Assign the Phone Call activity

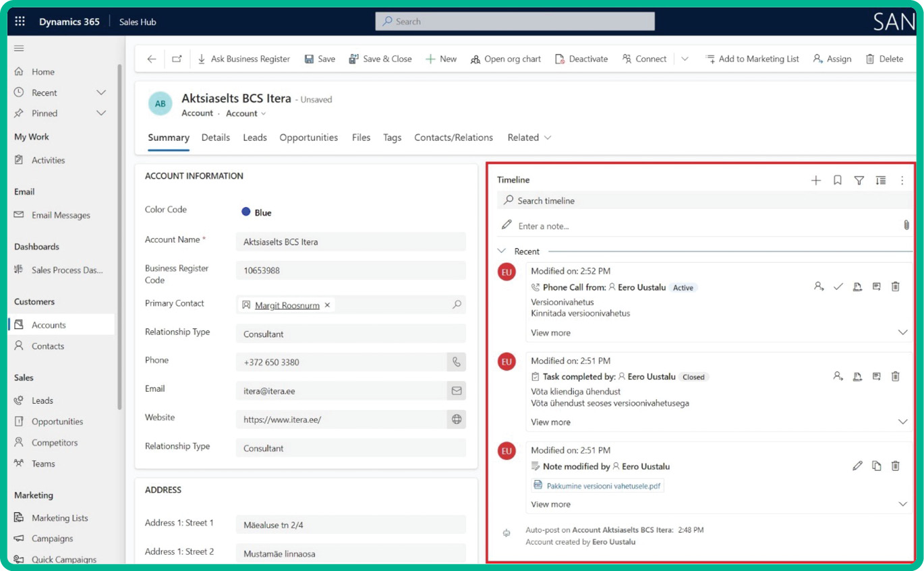pos(819,287)
